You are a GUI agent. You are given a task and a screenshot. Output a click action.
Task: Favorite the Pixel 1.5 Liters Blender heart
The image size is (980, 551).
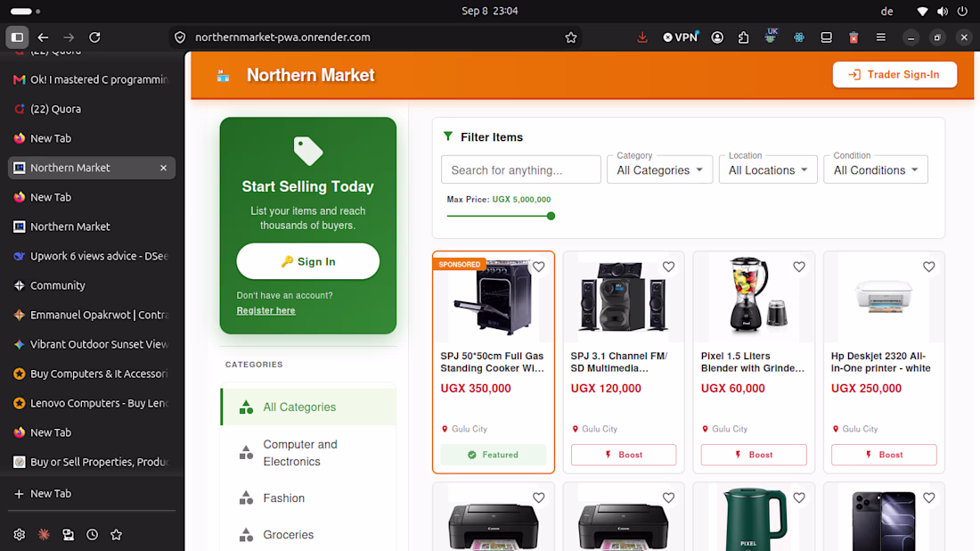[x=799, y=267]
